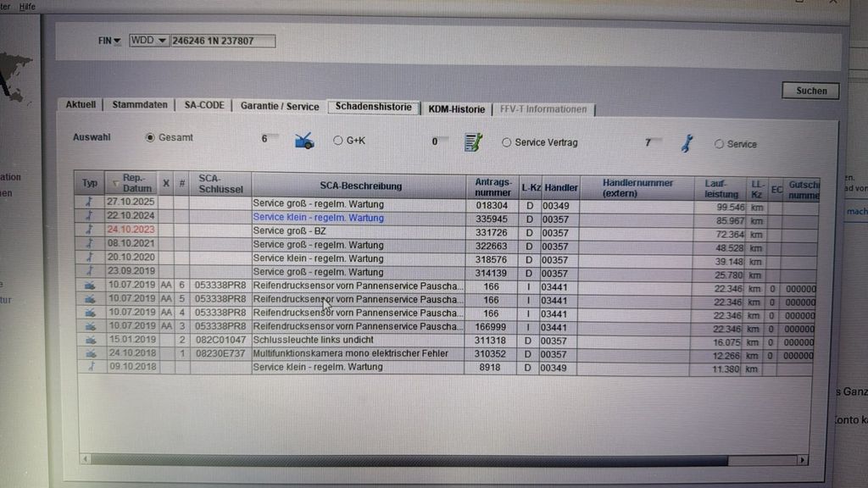Open the FIN dropdown arrow
The height and width of the screenshot is (488, 868).
coord(117,41)
